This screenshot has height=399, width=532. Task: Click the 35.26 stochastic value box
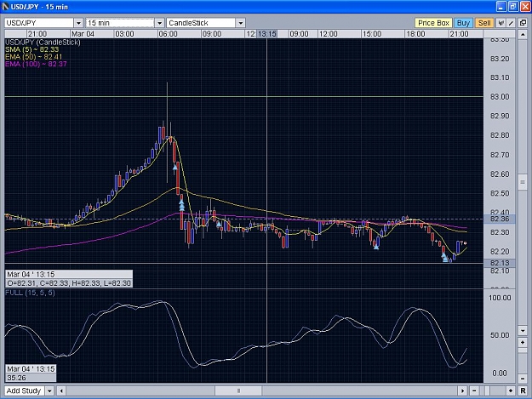click(x=31, y=378)
